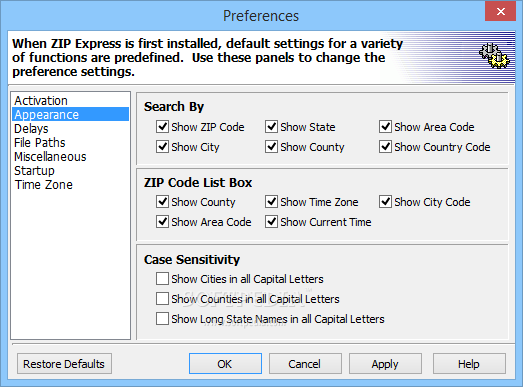Open Help for preferences

pos(469,364)
